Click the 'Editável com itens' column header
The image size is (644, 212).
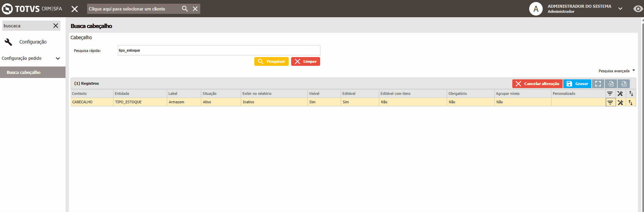(413, 94)
